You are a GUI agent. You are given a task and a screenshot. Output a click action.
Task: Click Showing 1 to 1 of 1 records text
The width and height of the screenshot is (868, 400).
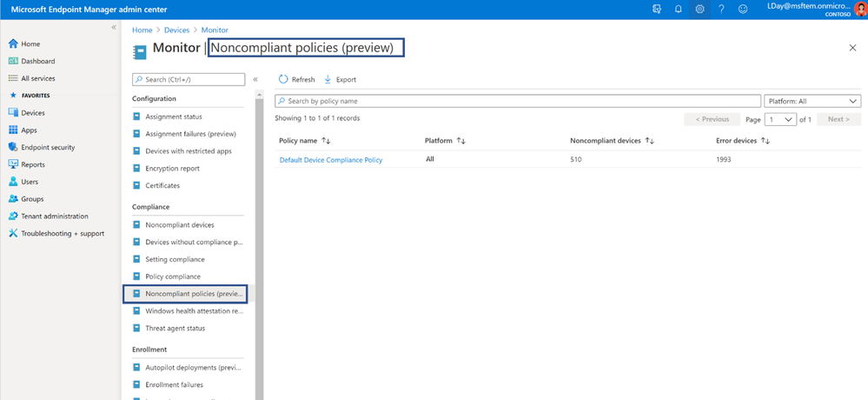point(317,118)
